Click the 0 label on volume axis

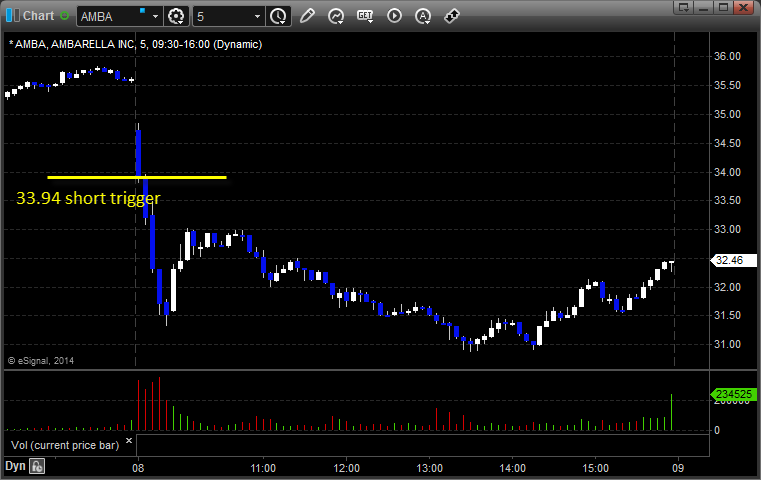(x=717, y=430)
